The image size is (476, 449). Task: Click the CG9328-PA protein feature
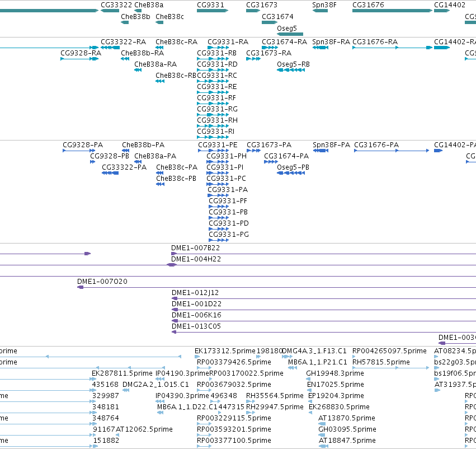pyautogui.click(x=79, y=151)
